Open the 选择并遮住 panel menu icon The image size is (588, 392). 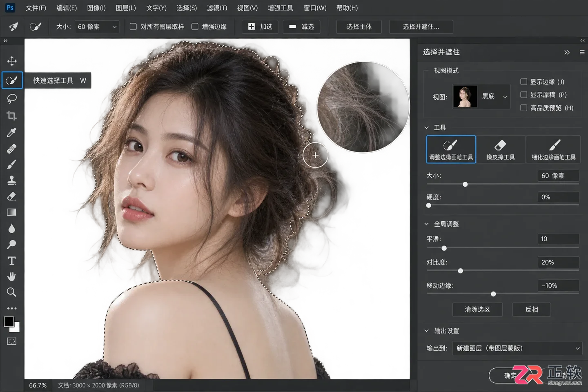(582, 52)
